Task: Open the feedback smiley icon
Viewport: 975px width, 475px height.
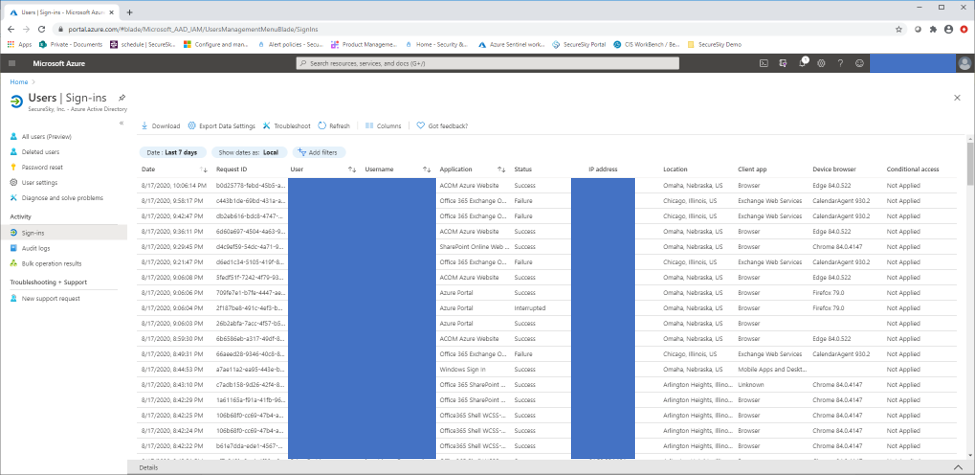Action: pos(859,63)
